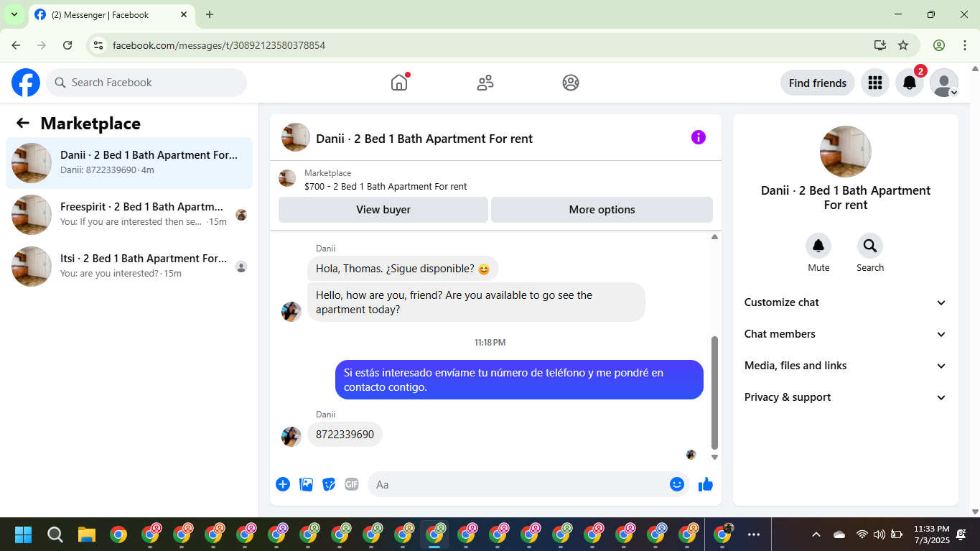Bookmark this page with the star icon

903,45
